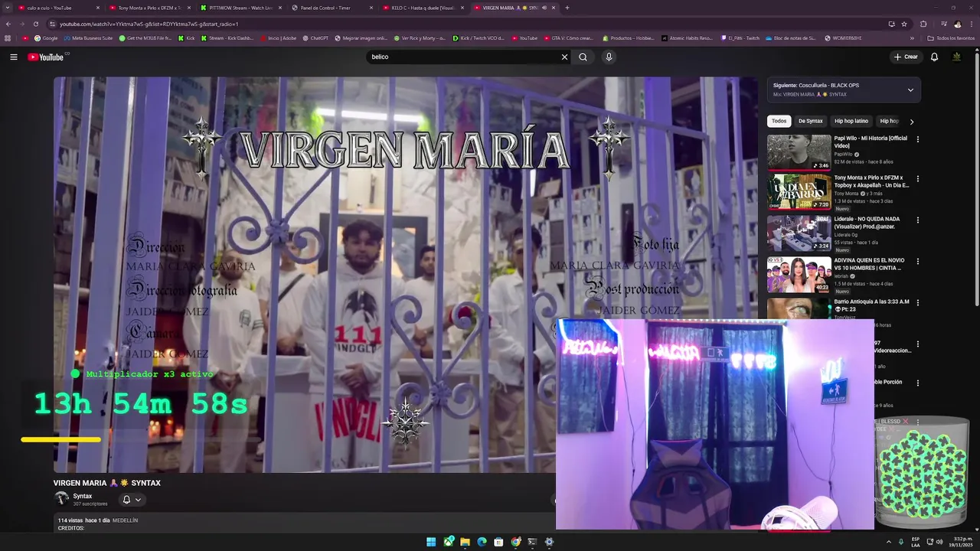
Task: Select the Todos filter chip
Action: click(x=779, y=121)
